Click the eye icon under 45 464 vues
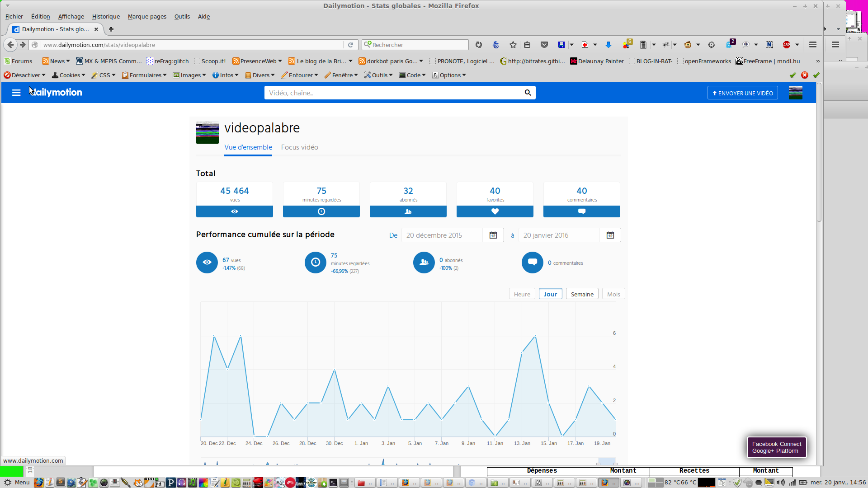The height and width of the screenshot is (488, 868). point(234,211)
